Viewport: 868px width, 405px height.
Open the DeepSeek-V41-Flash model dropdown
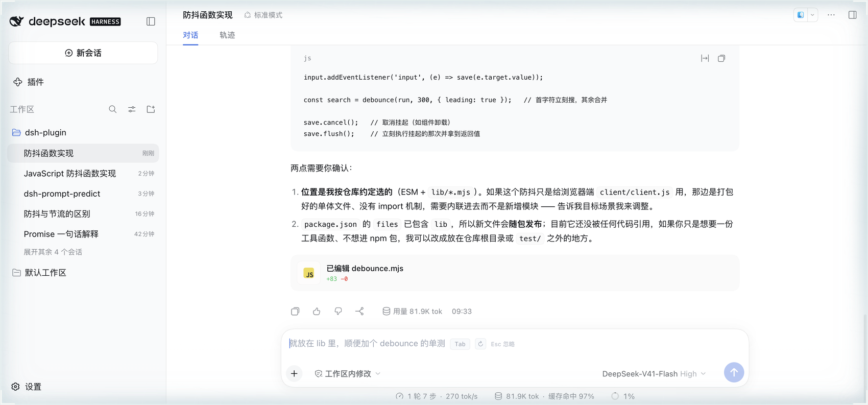654,373
